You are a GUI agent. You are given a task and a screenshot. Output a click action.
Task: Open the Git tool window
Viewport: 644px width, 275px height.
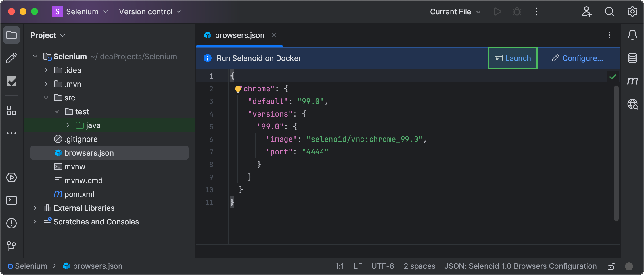11,246
